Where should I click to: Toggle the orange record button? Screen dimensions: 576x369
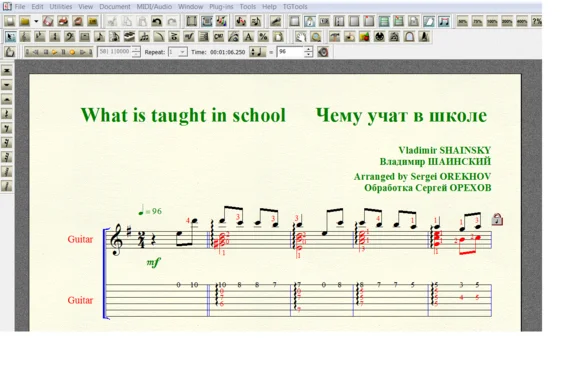72,52
